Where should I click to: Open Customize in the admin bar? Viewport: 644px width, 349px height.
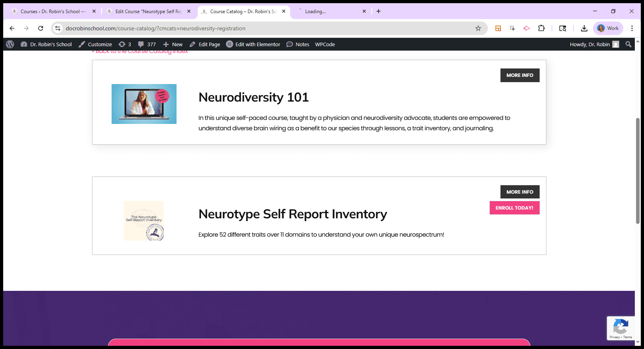(x=95, y=44)
